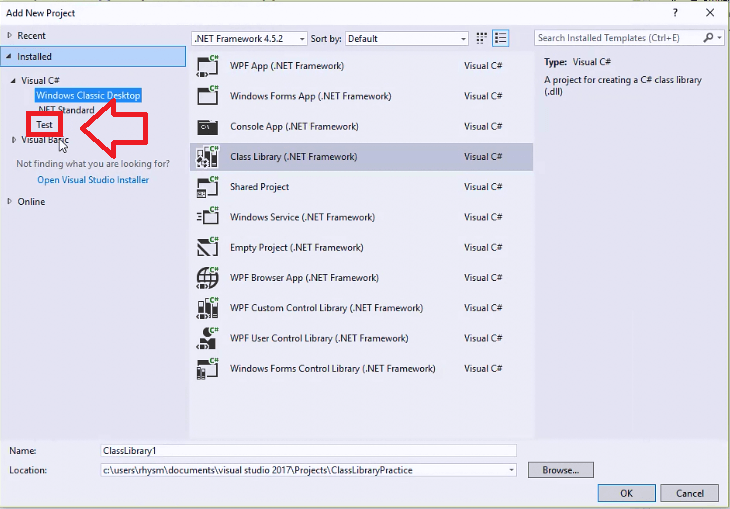Image resolution: width=730 pixels, height=509 pixels.
Task: Close the Add New Project dialog
Action: click(710, 13)
